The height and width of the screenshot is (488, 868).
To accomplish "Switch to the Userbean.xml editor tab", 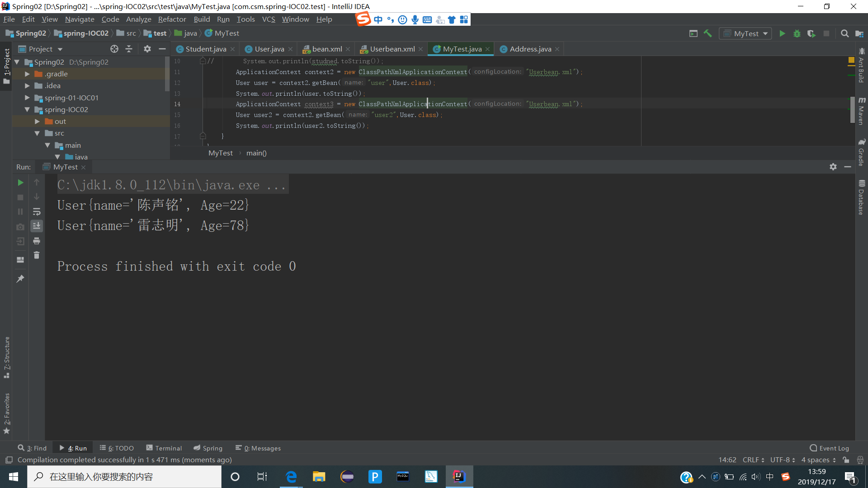I will 392,49.
